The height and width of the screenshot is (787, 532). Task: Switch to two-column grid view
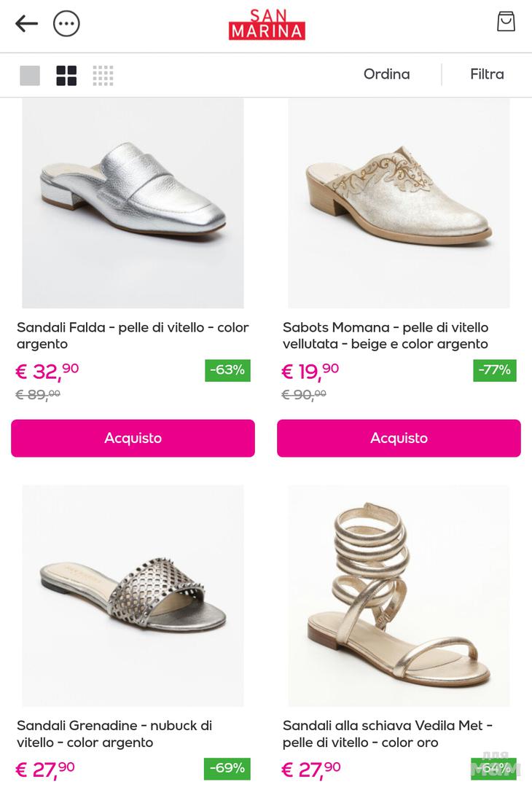point(66,75)
